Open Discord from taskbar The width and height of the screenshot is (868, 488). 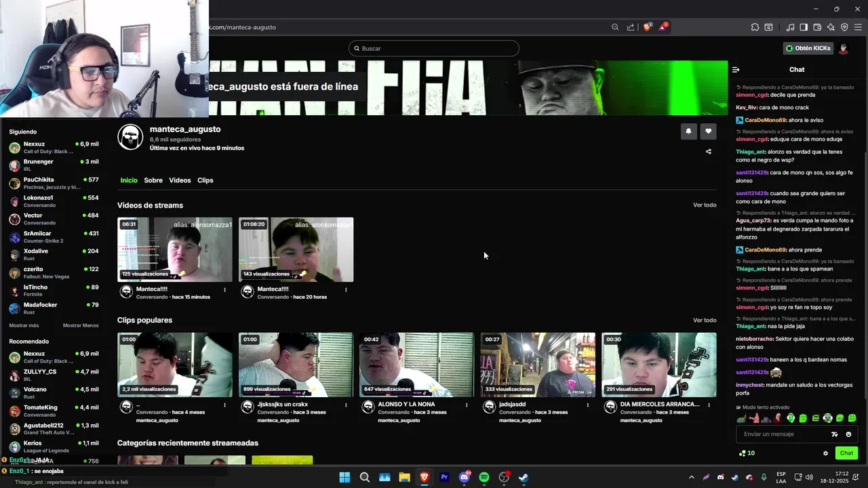[x=465, y=477]
